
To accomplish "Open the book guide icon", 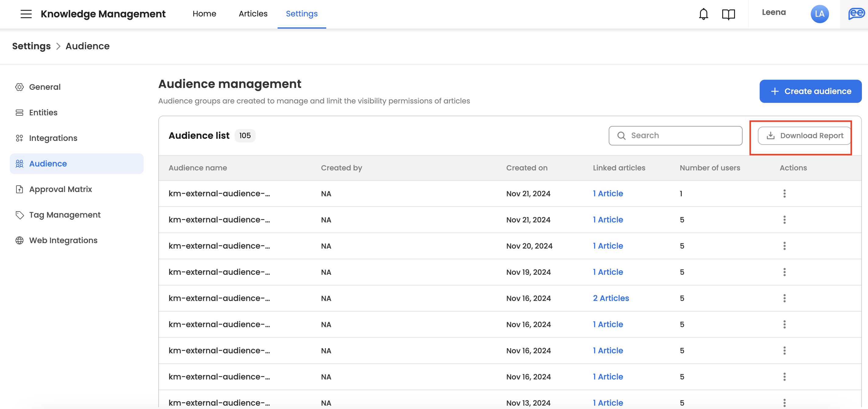I will pos(728,14).
